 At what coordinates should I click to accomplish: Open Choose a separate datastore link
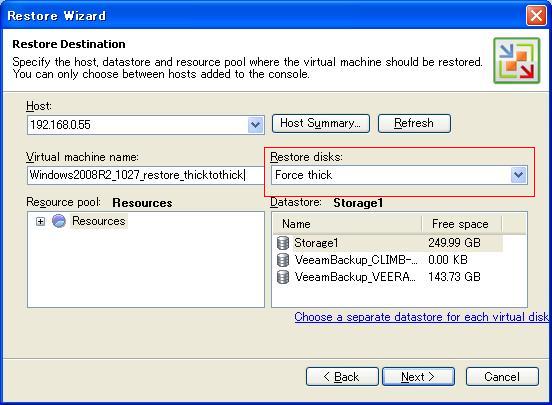click(x=422, y=317)
